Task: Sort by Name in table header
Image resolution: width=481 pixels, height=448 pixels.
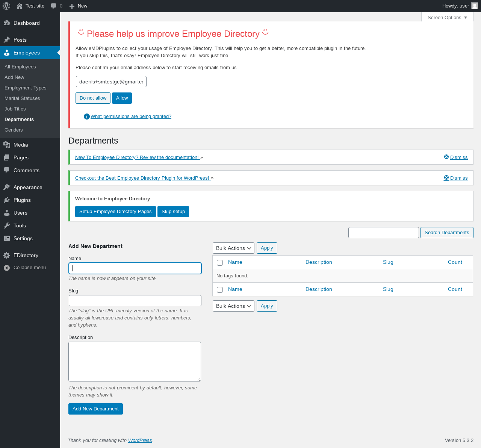Action: click(235, 262)
